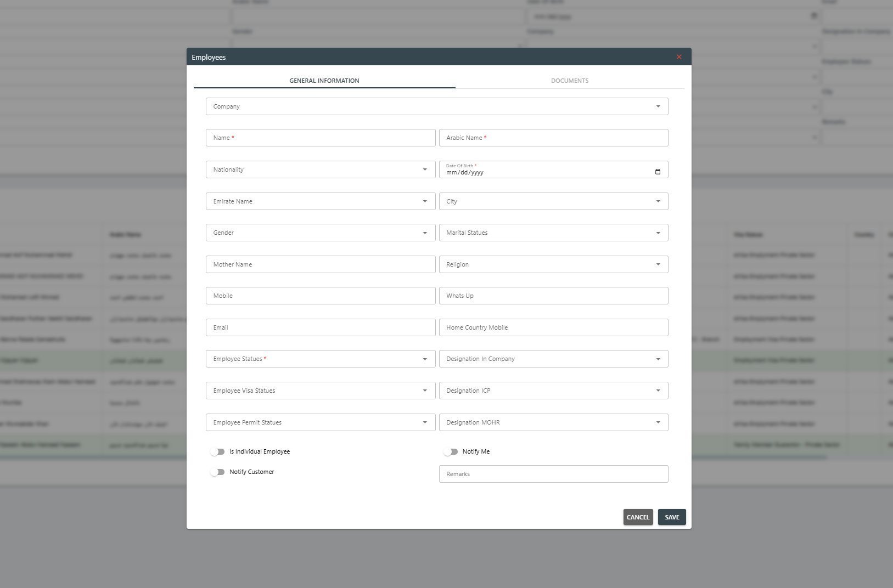
Task: Expand the Gender dropdown
Action: [x=320, y=233]
